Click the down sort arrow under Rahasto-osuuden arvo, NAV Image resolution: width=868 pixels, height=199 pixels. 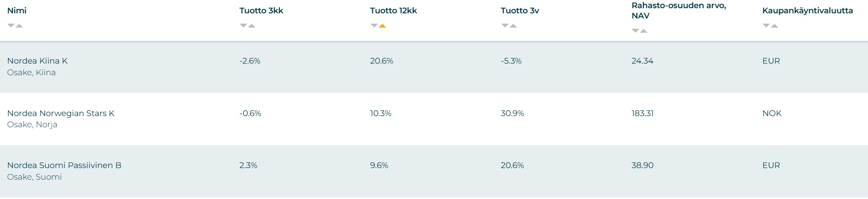[635, 31]
